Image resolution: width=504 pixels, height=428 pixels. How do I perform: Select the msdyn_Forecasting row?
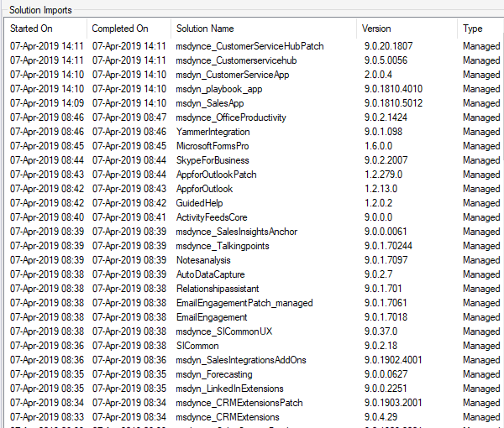(x=254, y=374)
